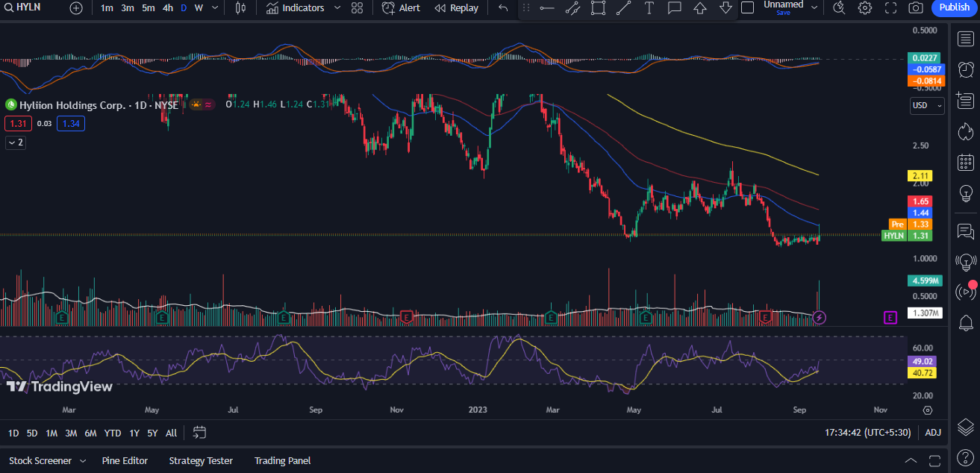The width and height of the screenshot is (980, 473).
Task: Select the Text drawing tool
Action: (x=649, y=7)
